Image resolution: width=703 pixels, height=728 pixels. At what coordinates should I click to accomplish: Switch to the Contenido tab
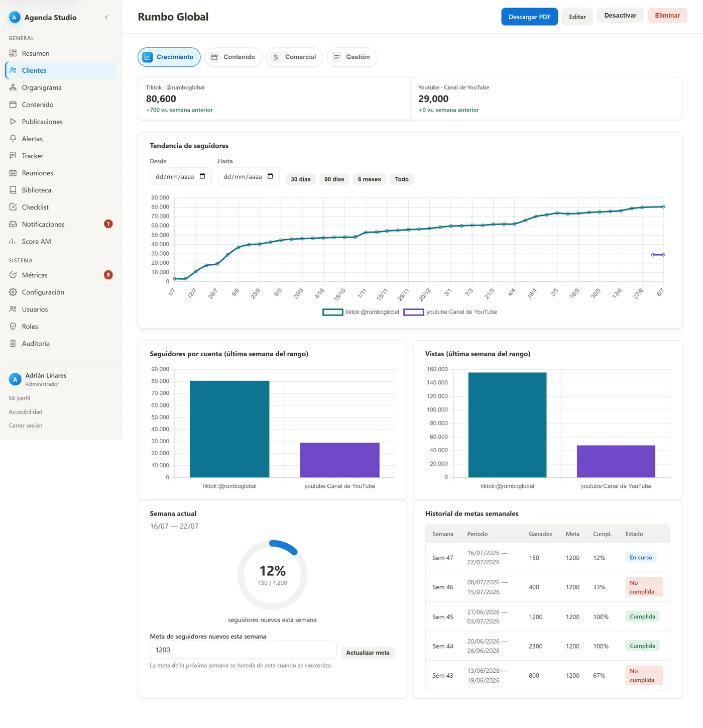(233, 57)
